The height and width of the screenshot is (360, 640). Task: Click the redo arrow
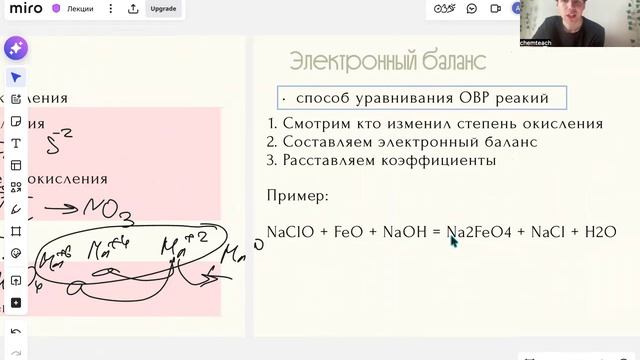click(x=16, y=353)
